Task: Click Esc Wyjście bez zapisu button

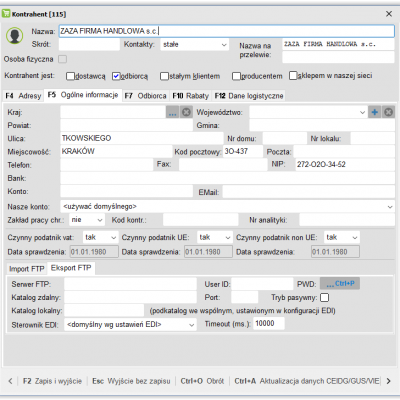Action: pos(131,381)
